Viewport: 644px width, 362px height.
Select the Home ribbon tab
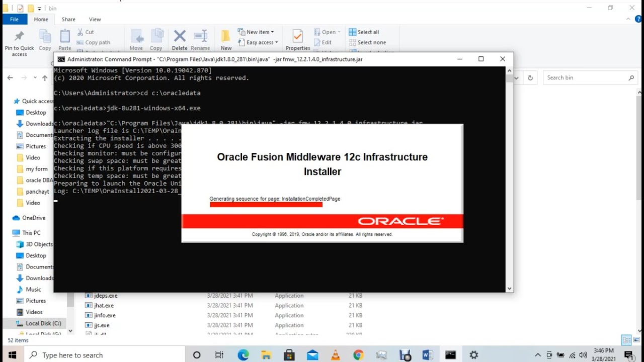pos(41,19)
